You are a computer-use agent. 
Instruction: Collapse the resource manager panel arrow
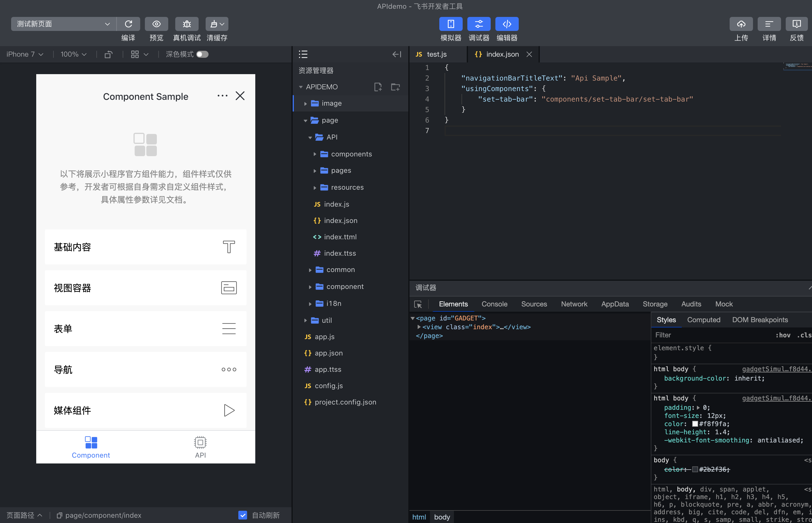397,54
